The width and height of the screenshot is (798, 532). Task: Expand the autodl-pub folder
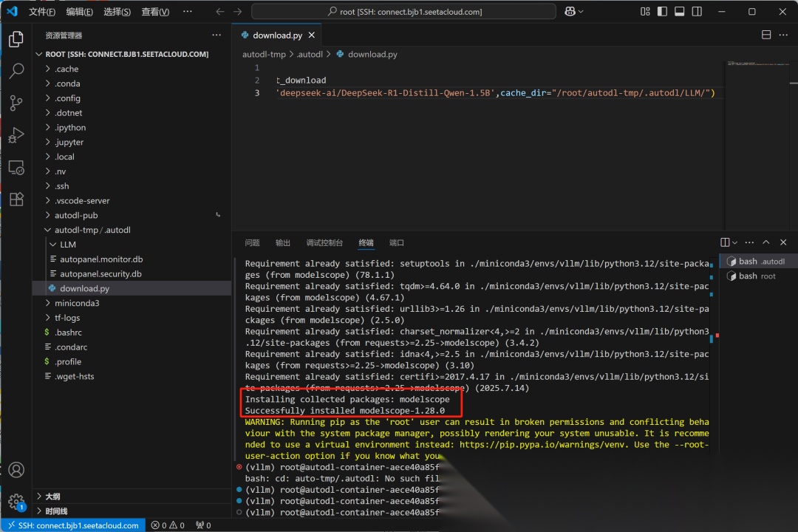tap(132, 215)
